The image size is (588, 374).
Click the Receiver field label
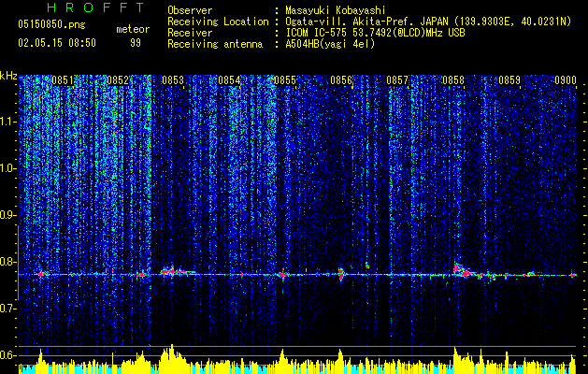pos(190,33)
